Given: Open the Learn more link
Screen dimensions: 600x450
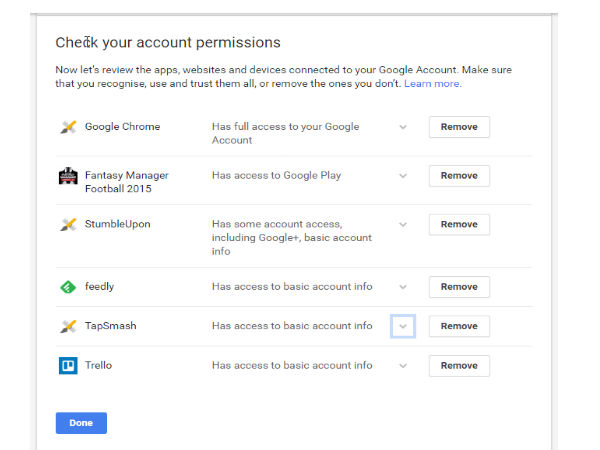Looking at the screenshot, I should pos(432,85).
